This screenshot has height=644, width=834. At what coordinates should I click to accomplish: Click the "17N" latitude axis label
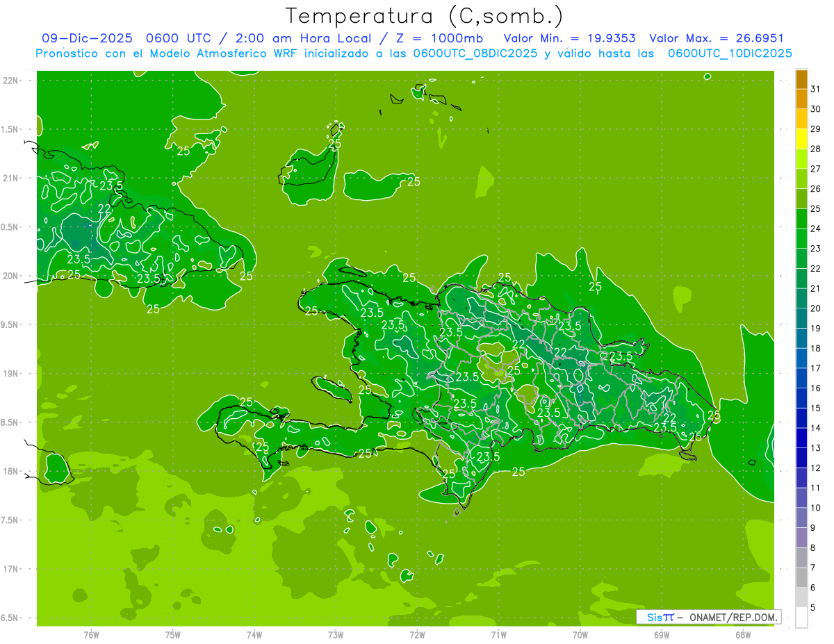point(11,569)
